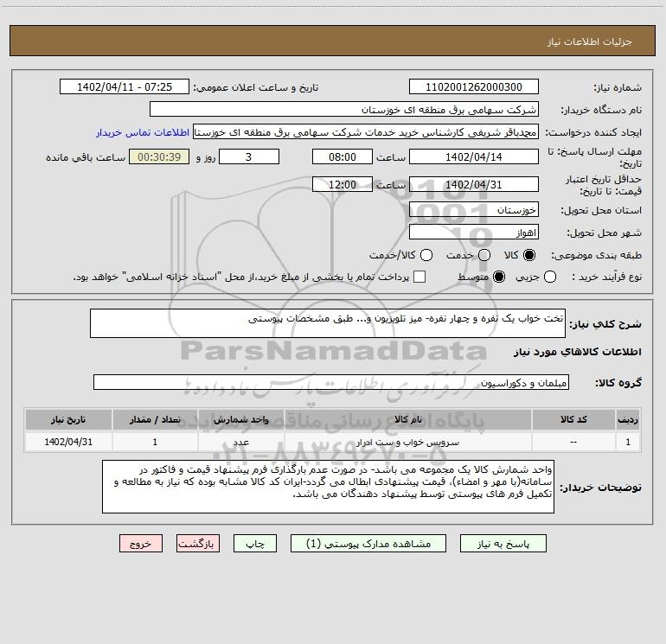666x644 pixels.
Task: Click the عدد unit cell
Action: coord(240,442)
